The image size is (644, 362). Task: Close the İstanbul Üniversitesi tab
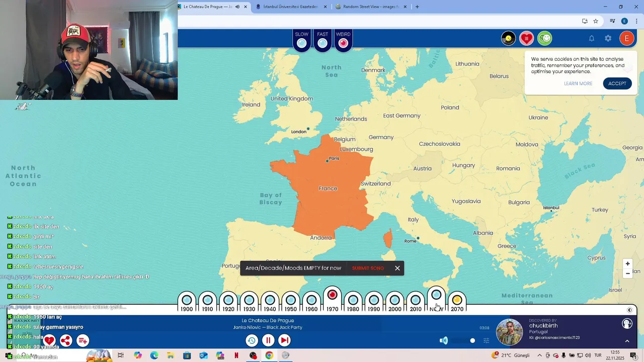[325, 7]
